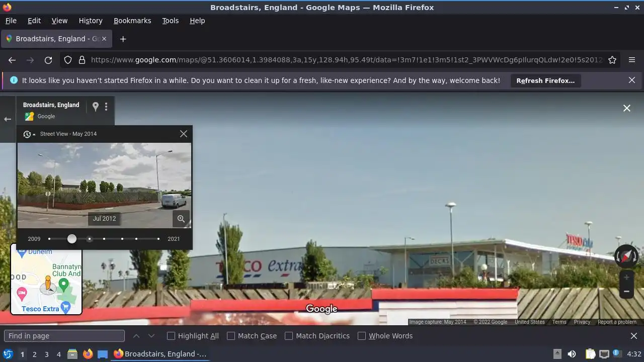
Task: Click the timeline slider handle at 2012
Action: [x=72, y=239]
